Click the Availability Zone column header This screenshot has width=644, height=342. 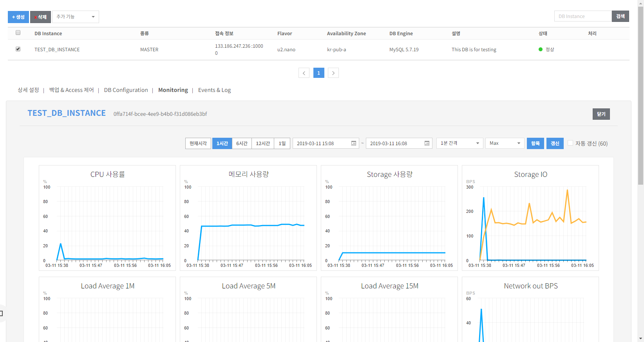(x=346, y=34)
